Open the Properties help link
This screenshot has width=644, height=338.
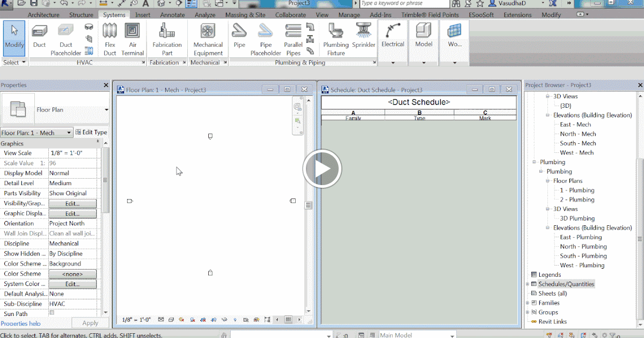(x=20, y=324)
